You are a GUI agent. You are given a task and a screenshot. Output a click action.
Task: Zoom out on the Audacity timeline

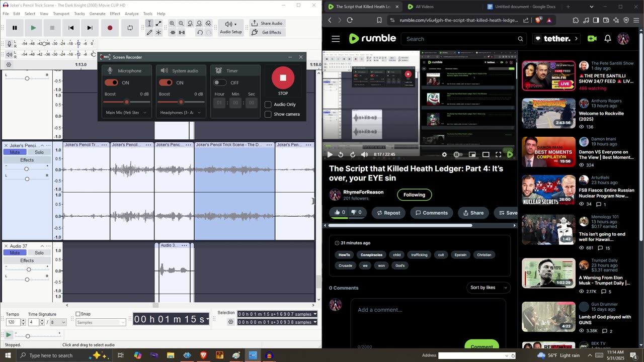click(x=181, y=24)
